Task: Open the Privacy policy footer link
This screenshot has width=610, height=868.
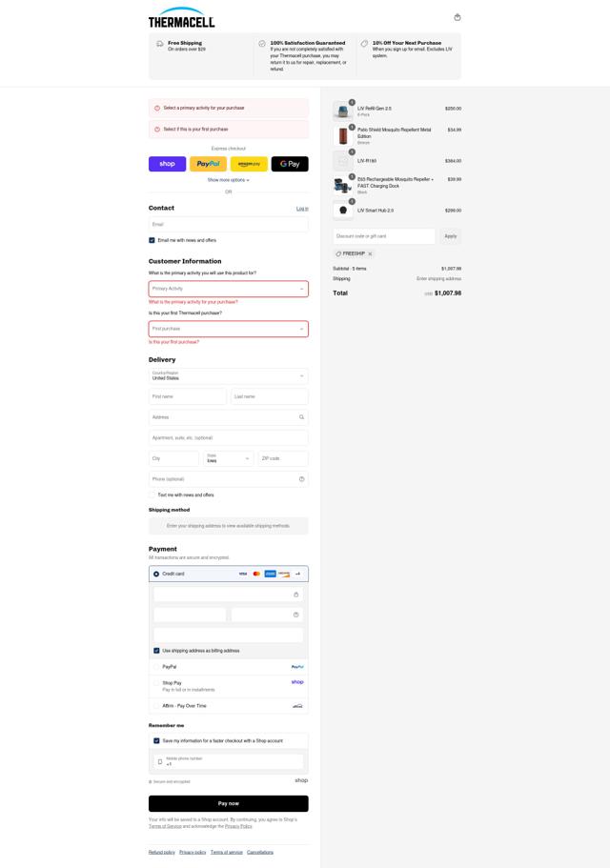Action: [193, 852]
